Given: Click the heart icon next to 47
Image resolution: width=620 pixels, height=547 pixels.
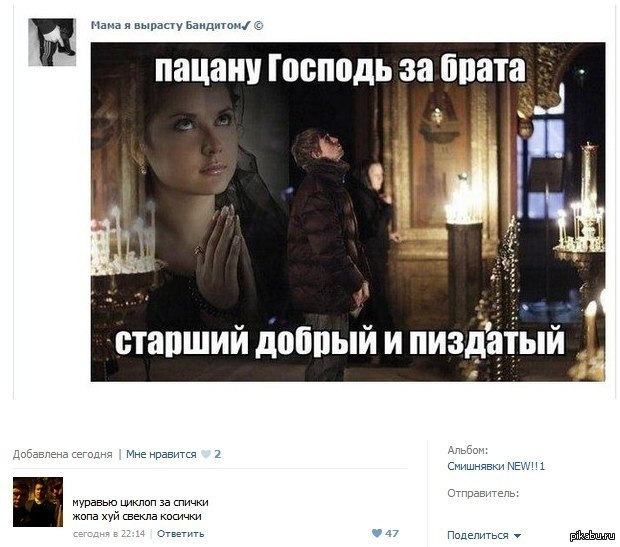Looking at the screenshot, I should [377, 533].
